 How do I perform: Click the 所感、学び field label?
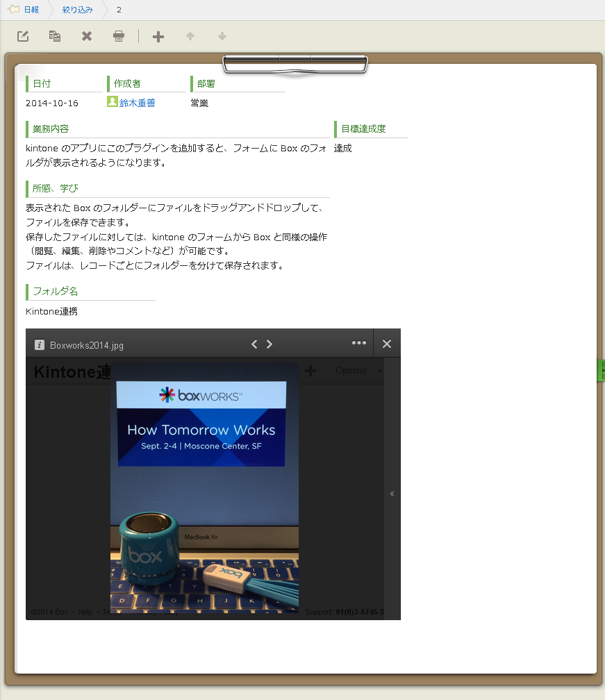pos(55,188)
